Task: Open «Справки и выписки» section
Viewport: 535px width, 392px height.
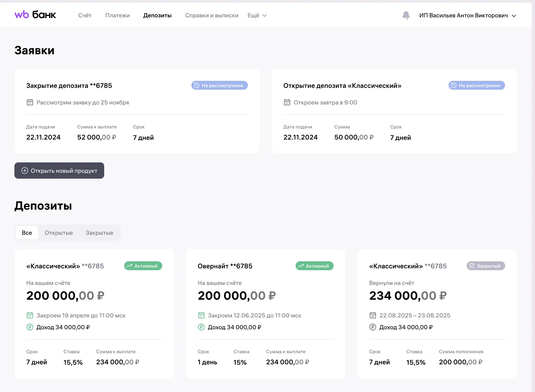Action: 212,16
